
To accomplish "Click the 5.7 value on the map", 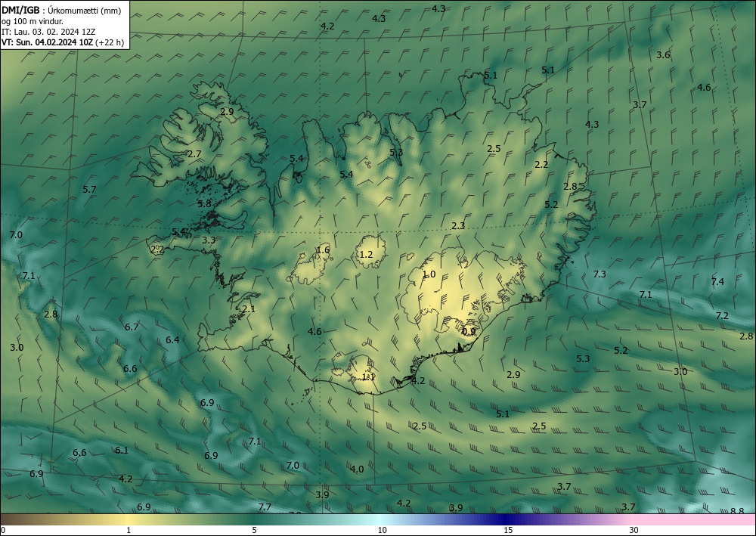I will click(89, 190).
